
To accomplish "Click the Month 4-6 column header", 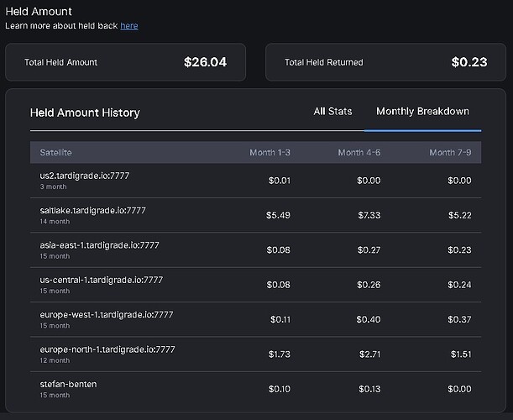I will pyautogui.click(x=359, y=153).
